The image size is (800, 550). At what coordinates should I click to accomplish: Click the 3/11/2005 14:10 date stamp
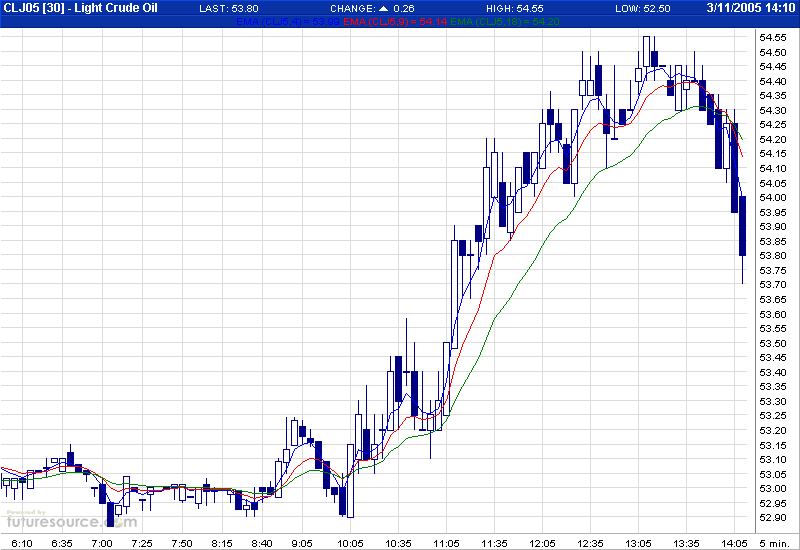pos(745,9)
